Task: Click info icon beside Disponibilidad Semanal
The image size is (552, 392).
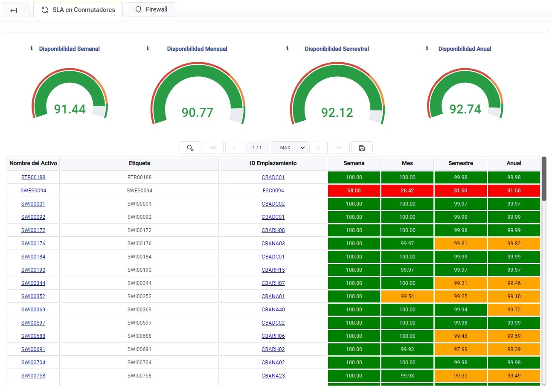Action: 32,49
